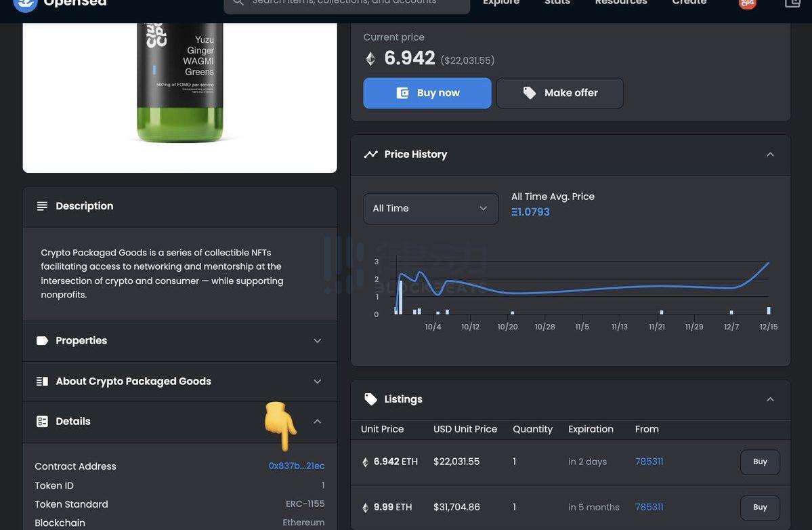Click the OpenSea logo

(25, 3)
